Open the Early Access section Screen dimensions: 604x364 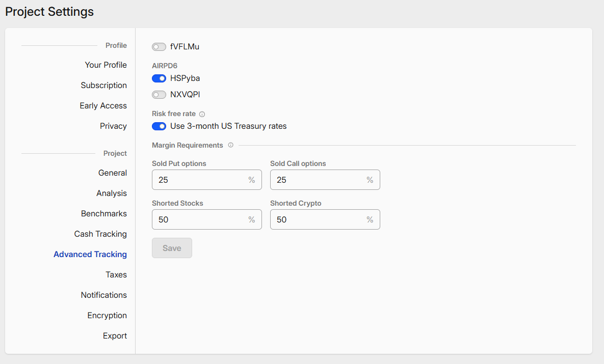tap(103, 106)
